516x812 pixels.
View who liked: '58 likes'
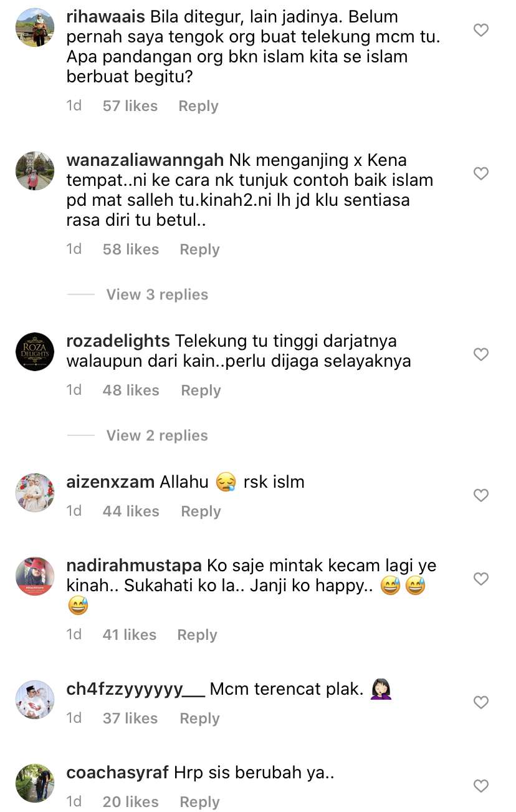tap(131, 249)
